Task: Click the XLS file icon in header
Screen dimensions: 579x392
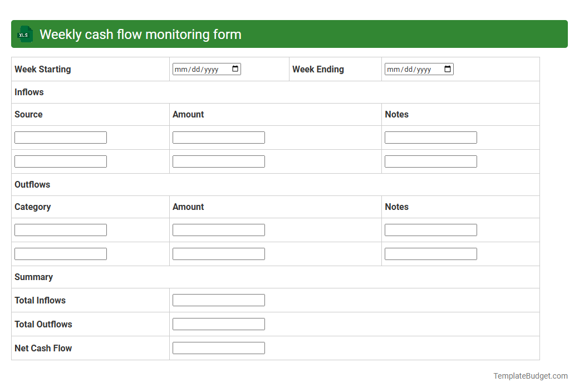Action: pyautogui.click(x=24, y=34)
